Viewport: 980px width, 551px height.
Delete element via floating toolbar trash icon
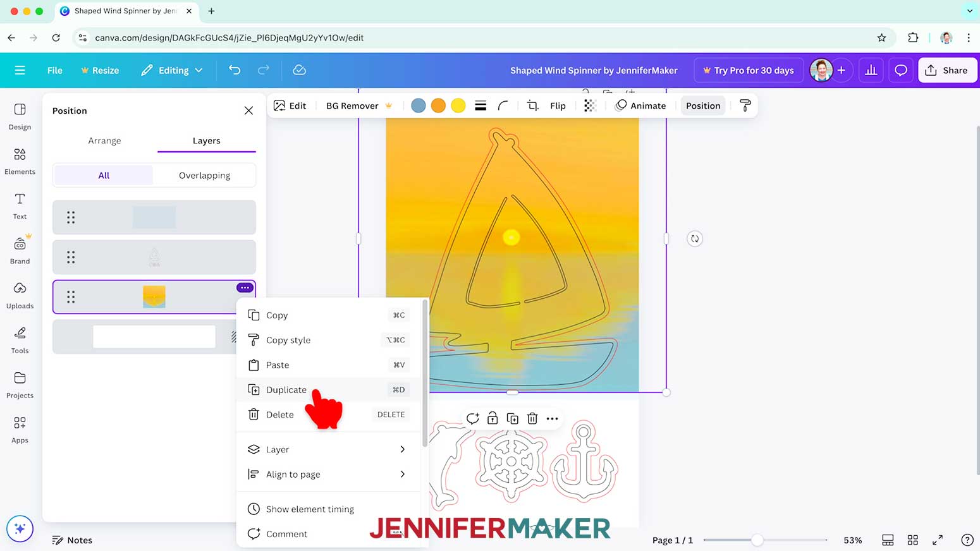coord(532,418)
